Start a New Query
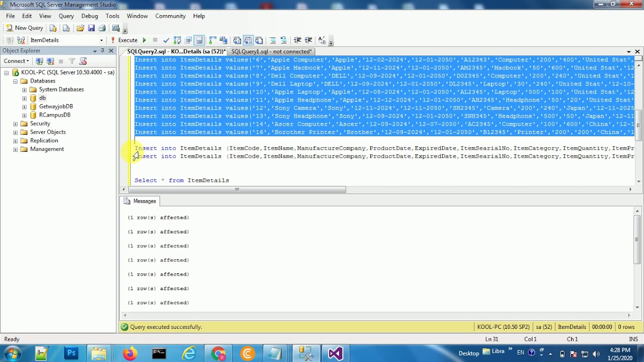644x362 pixels. click(24, 28)
